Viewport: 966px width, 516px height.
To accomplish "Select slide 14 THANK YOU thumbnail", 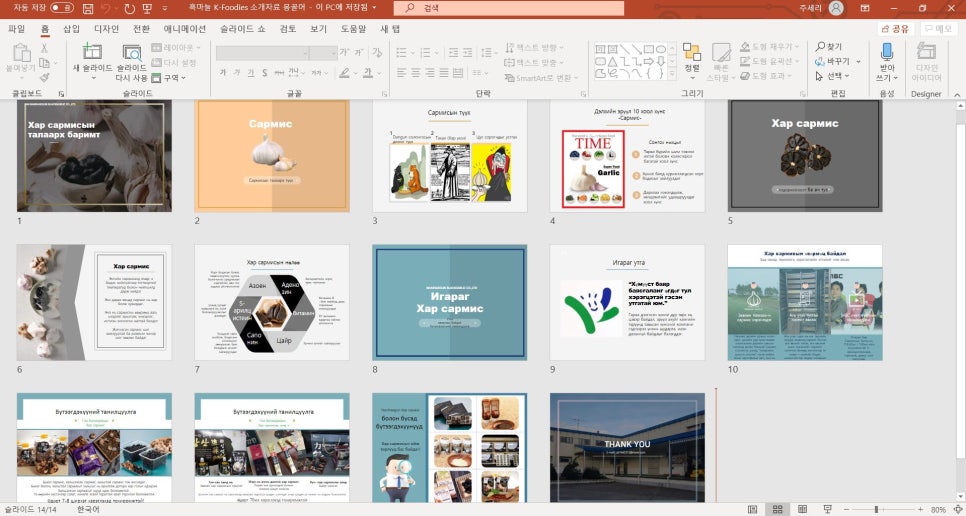I will click(627, 448).
